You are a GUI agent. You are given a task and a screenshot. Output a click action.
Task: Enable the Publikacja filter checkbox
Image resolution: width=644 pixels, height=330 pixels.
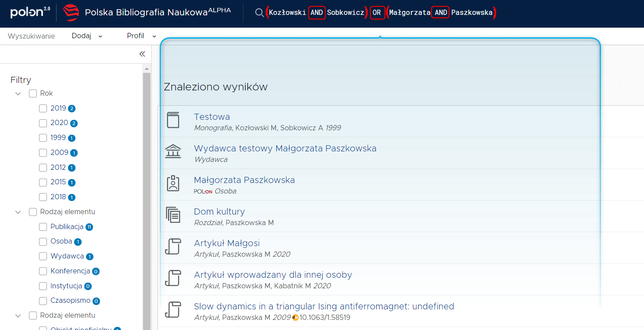[43, 226]
